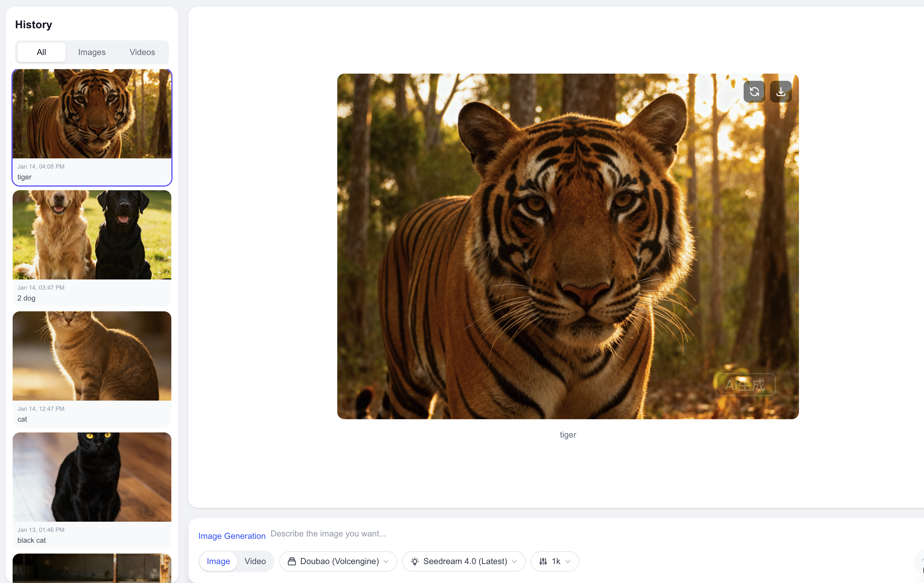924x583 pixels.
Task: Click the sliders icon in the 1k selector
Action: [x=543, y=561]
